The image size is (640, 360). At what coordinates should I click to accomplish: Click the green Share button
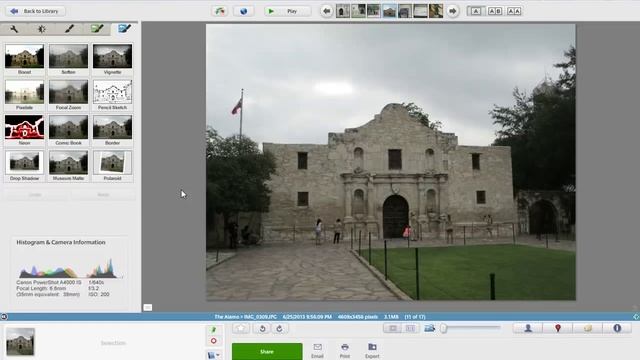tap(267, 351)
